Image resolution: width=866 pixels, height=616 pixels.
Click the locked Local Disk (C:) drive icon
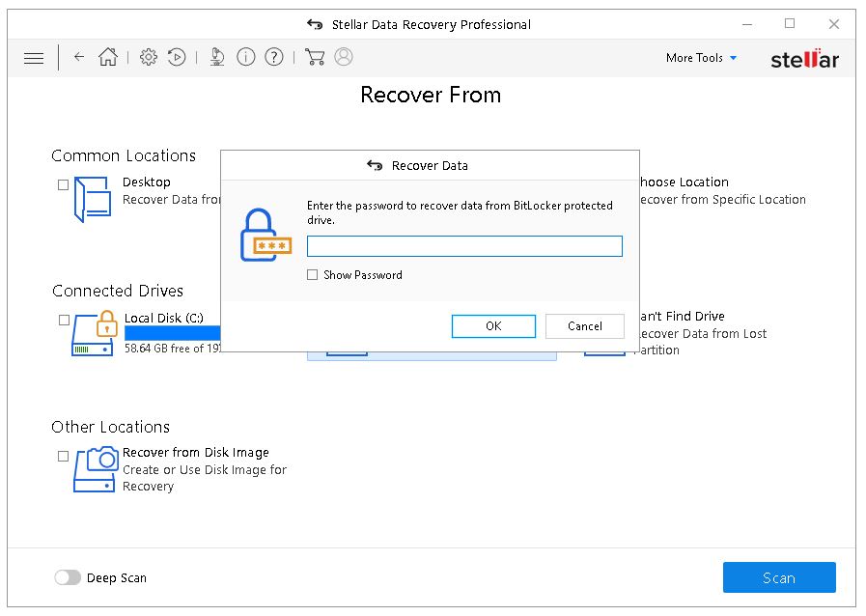tap(95, 332)
